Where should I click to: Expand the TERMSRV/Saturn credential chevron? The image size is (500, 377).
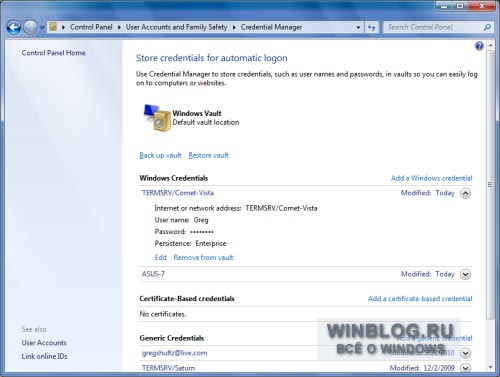tap(465, 368)
